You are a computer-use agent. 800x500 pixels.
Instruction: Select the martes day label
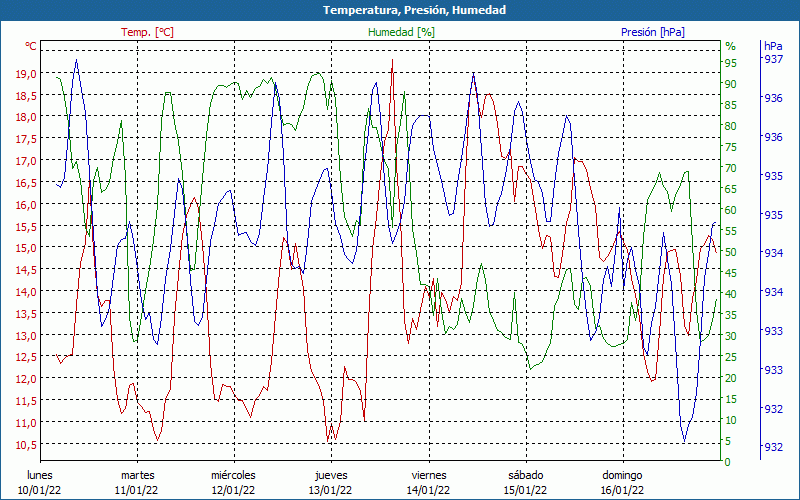click(x=137, y=475)
